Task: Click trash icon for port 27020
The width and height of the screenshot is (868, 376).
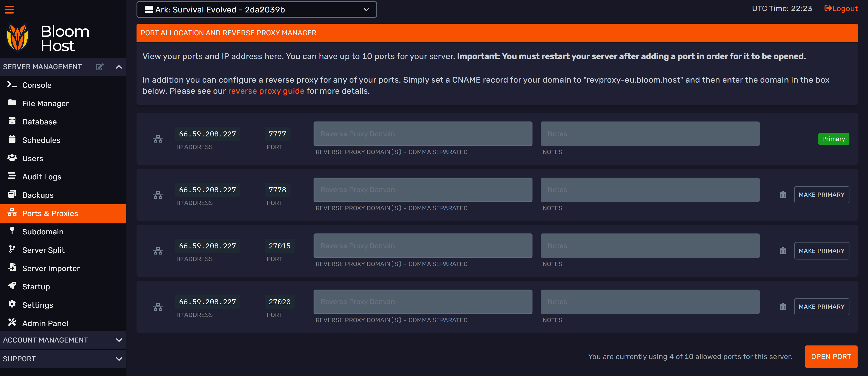Action: click(x=782, y=307)
